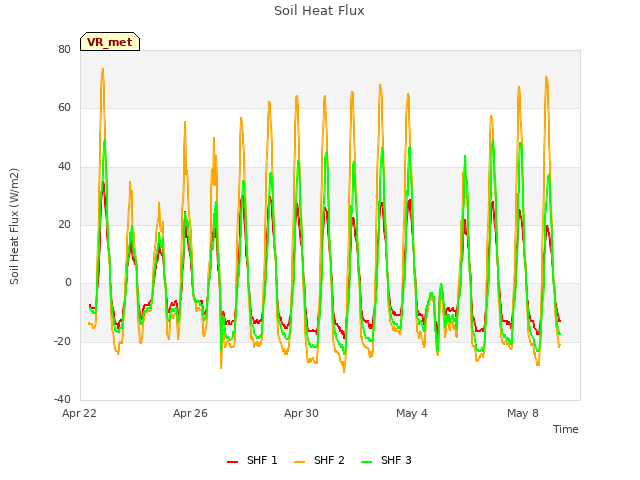This screenshot has height=480, width=640.
Task: Click the -20 y-axis tick label
Action: point(62,341)
